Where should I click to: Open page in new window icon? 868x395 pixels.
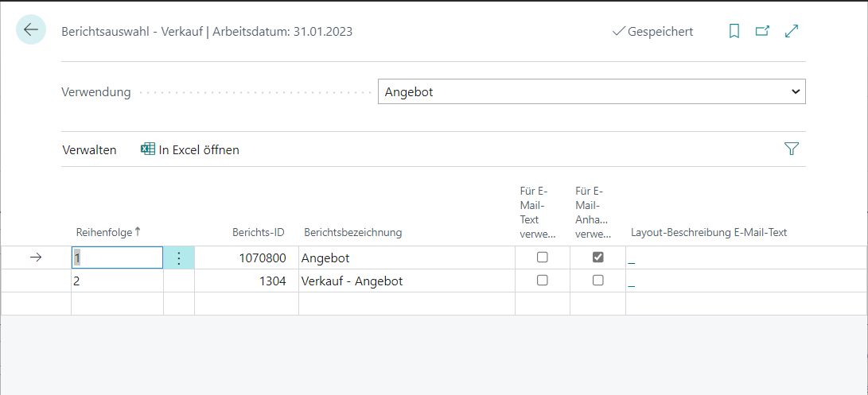pyautogui.click(x=762, y=31)
